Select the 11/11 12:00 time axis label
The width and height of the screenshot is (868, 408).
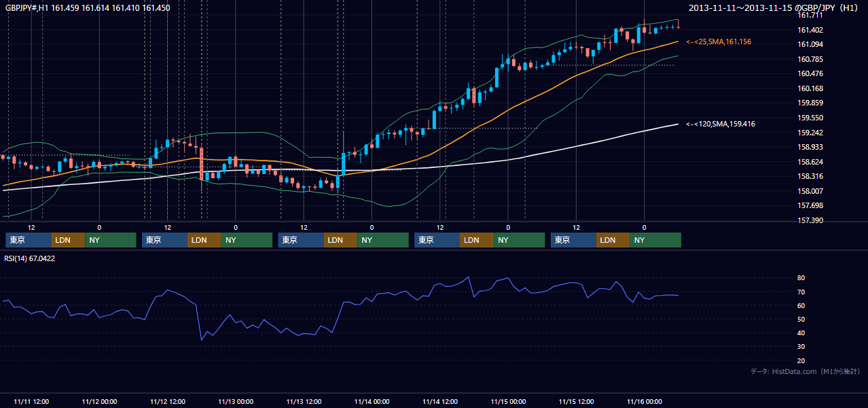31,401
